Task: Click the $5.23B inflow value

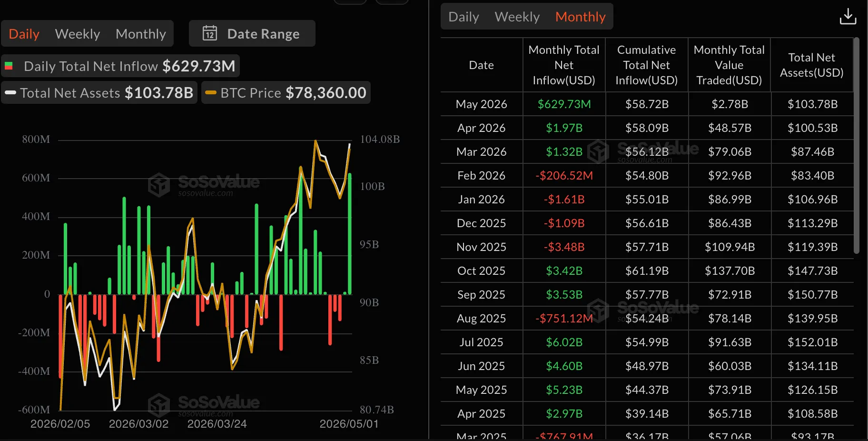Action: click(564, 390)
